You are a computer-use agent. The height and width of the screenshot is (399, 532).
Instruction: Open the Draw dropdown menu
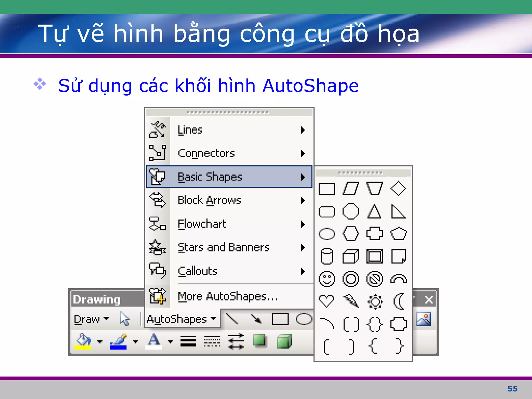coord(91,319)
